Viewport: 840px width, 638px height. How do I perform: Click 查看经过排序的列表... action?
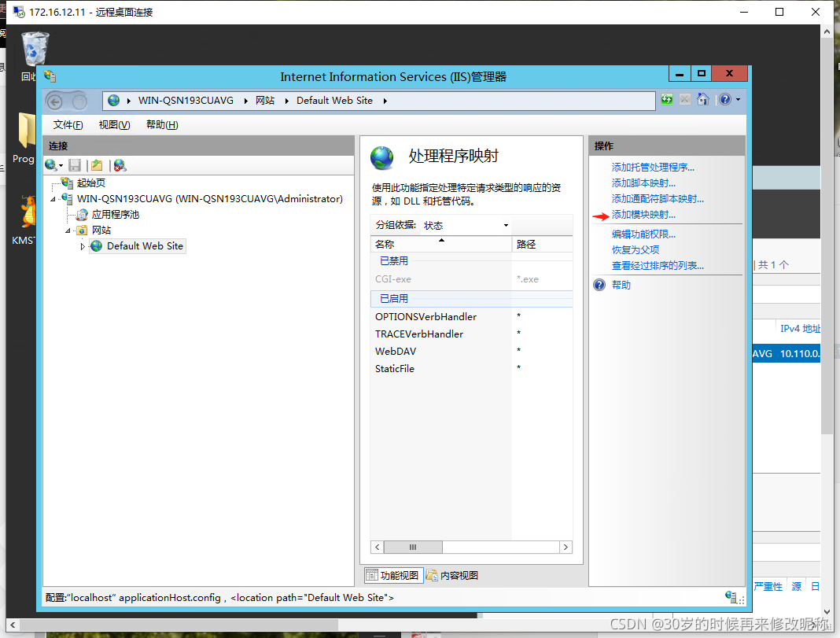coord(658,266)
